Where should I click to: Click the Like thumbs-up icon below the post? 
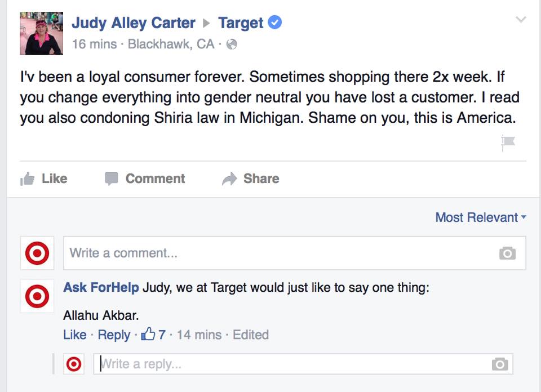point(27,179)
